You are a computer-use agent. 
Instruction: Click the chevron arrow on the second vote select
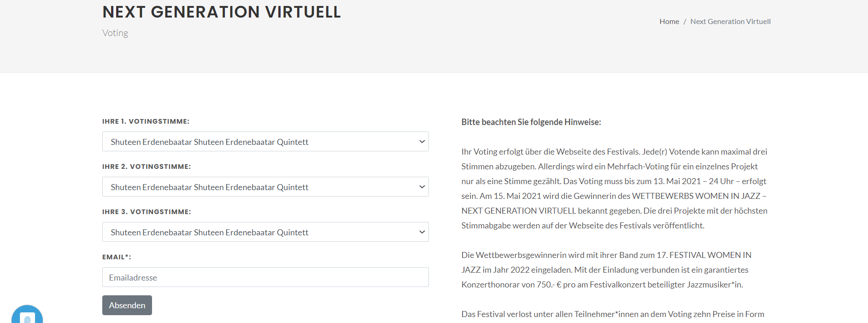422,187
